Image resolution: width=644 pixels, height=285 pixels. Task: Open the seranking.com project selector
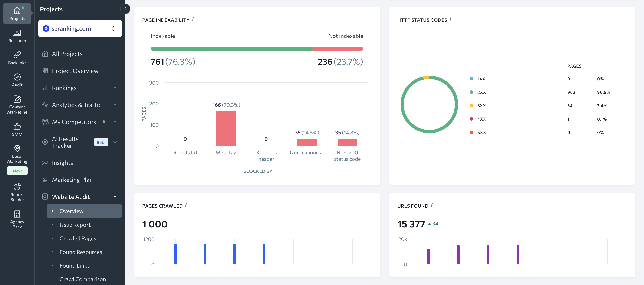click(80, 28)
